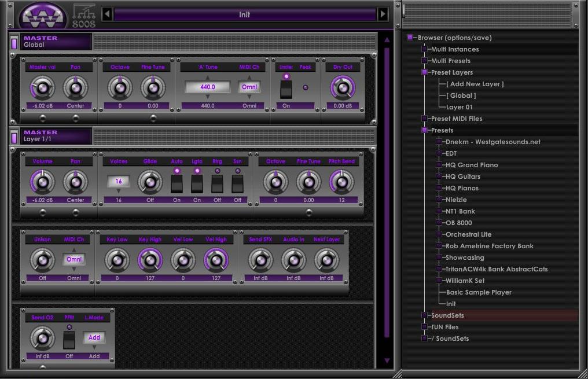Click the Init preset name display
The width and height of the screenshot is (588, 379).
[244, 14]
